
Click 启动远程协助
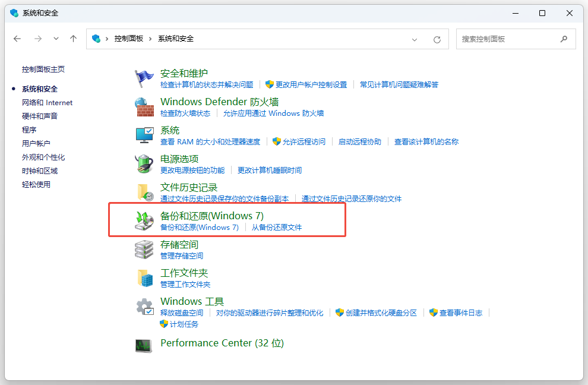[359, 142]
